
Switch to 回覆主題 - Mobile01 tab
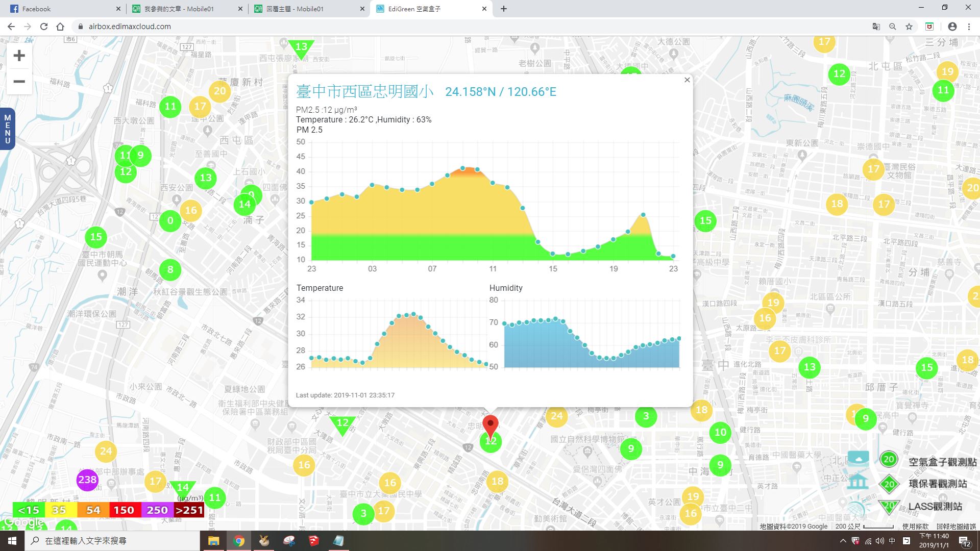point(309,9)
